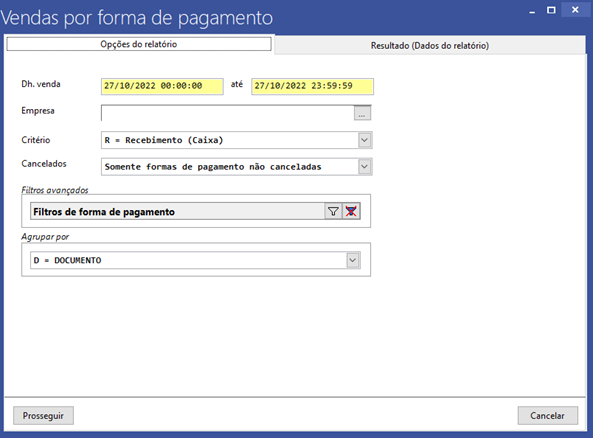Open the Cancelados dropdown arrow

[x=365, y=166]
